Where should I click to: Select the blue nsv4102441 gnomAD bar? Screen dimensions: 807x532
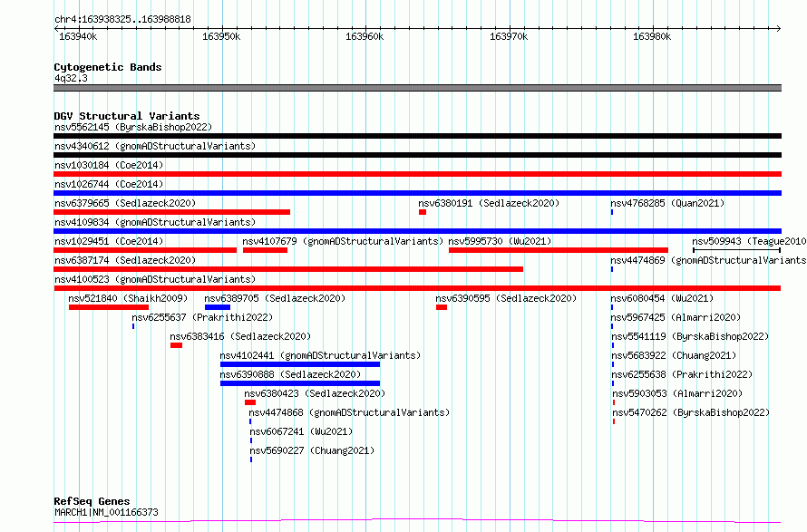pyautogui.click(x=300, y=364)
